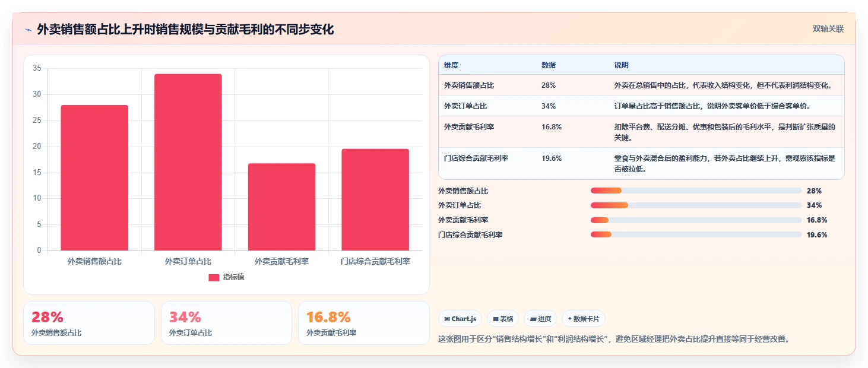Click the 19.6% cell in the table
This screenshot has height=368, width=868.
(x=552, y=158)
